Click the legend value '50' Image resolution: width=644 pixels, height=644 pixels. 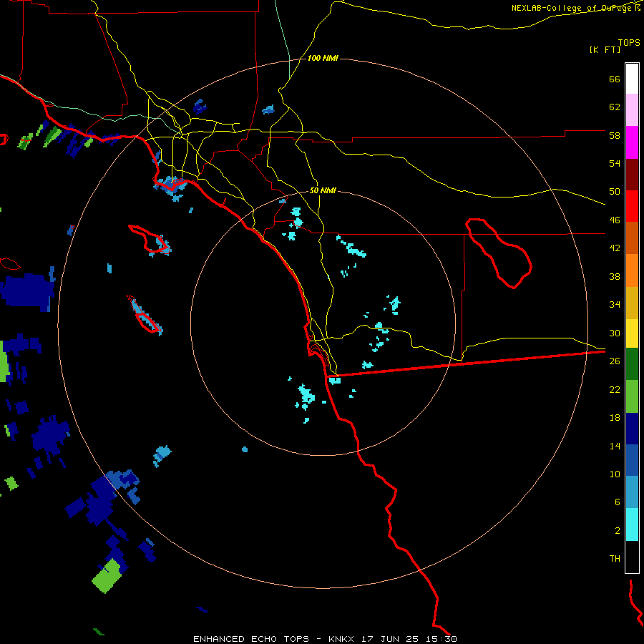615,191
